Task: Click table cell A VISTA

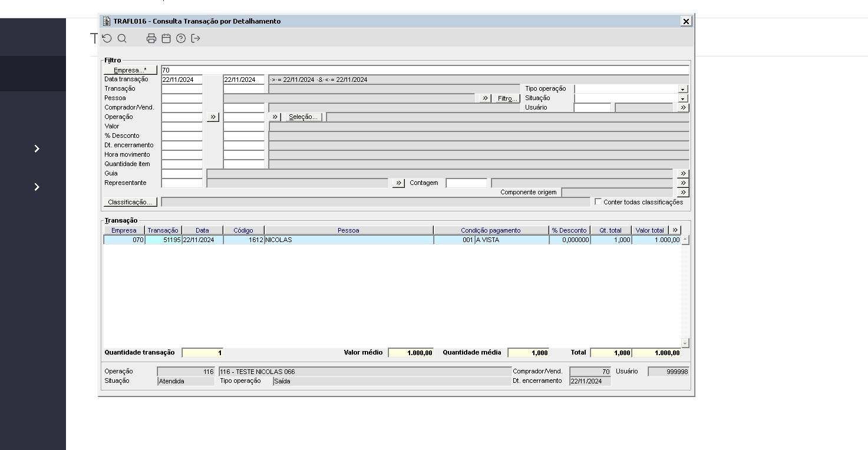Action: [511, 240]
